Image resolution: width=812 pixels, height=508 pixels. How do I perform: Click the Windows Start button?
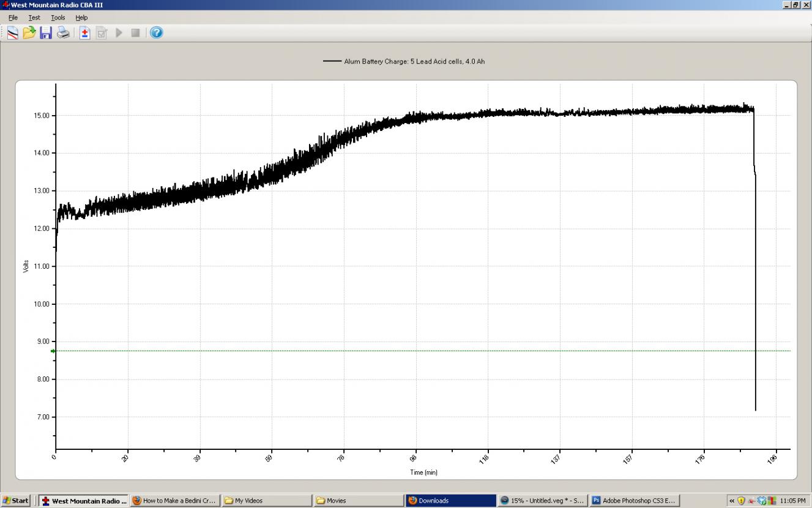[15, 501]
